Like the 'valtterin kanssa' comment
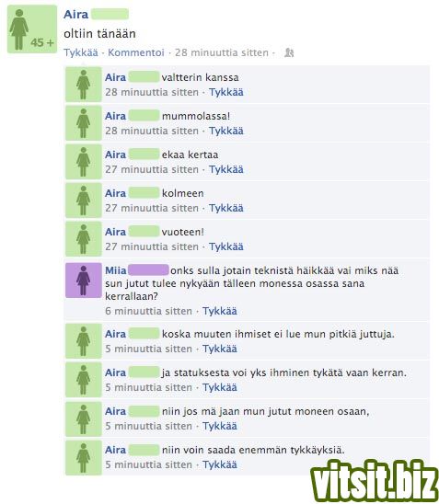This screenshot has width=439, height=504. 226,92
